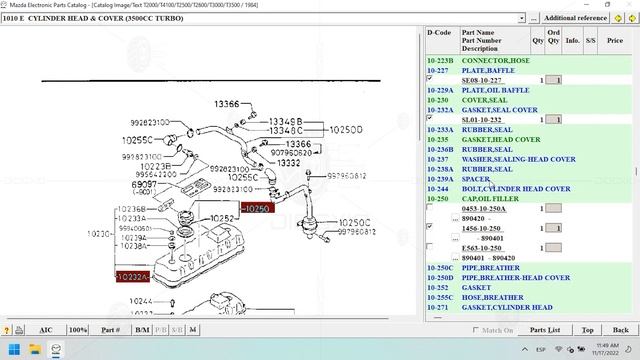The height and width of the screenshot is (360, 640).
Task: Click the 10250D label in diagram
Action: click(346, 130)
